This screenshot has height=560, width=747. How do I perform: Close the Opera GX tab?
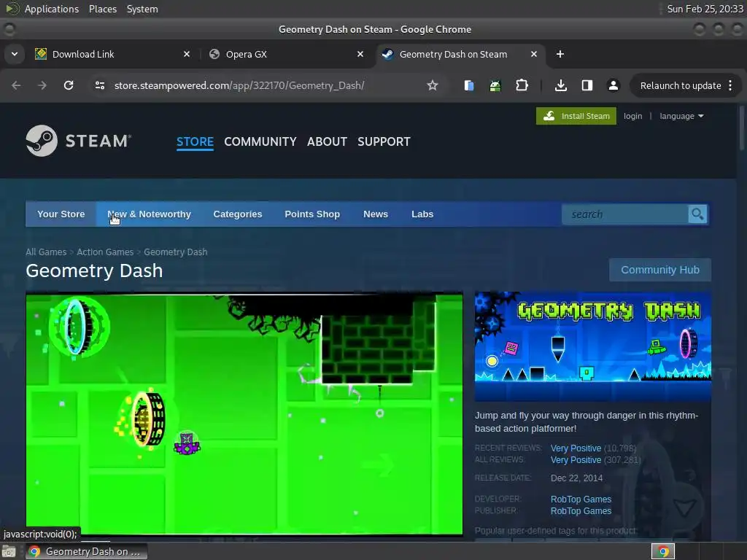click(x=360, y=54)
